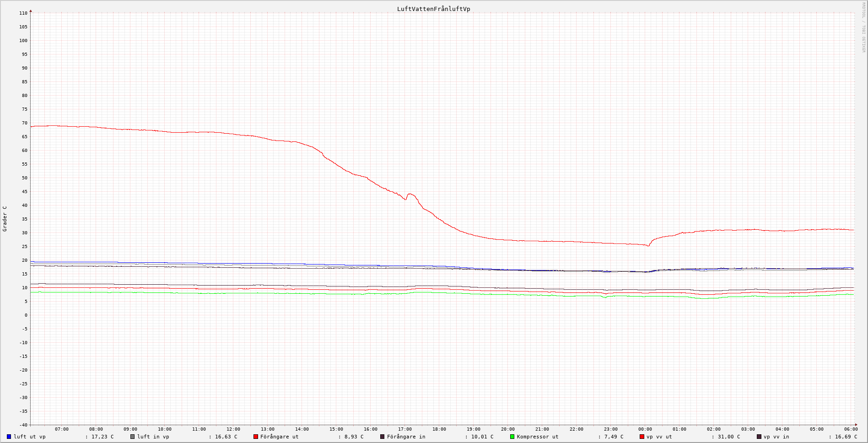Click the 00:00 midnight label on x-axis
The height and width of the screenshot is (443, 868).
pos(645,429)
